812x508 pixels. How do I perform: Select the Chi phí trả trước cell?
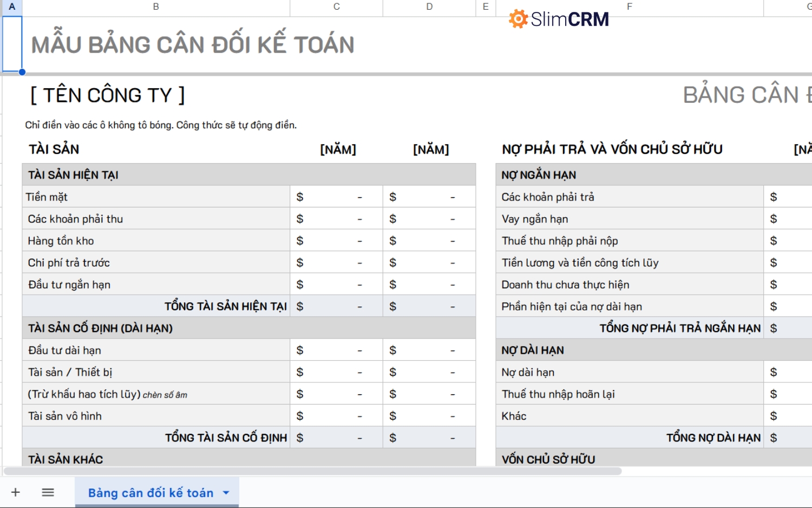[156, 263]
